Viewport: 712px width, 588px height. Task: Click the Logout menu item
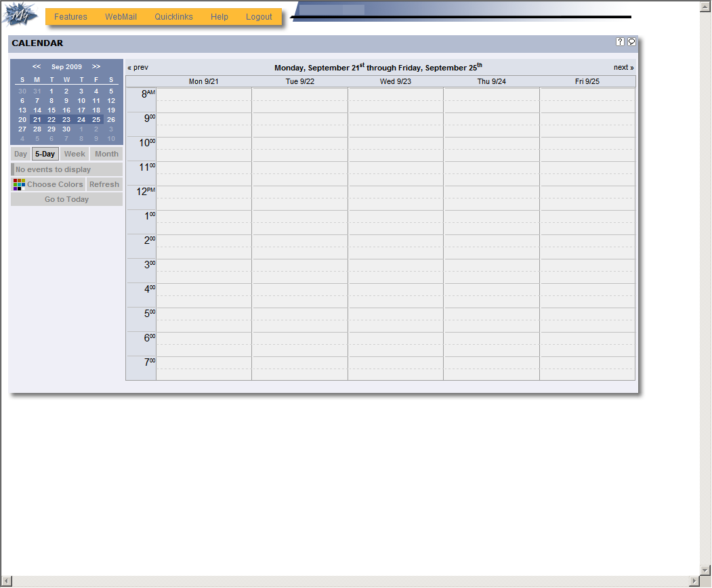[x=259, y=17]
